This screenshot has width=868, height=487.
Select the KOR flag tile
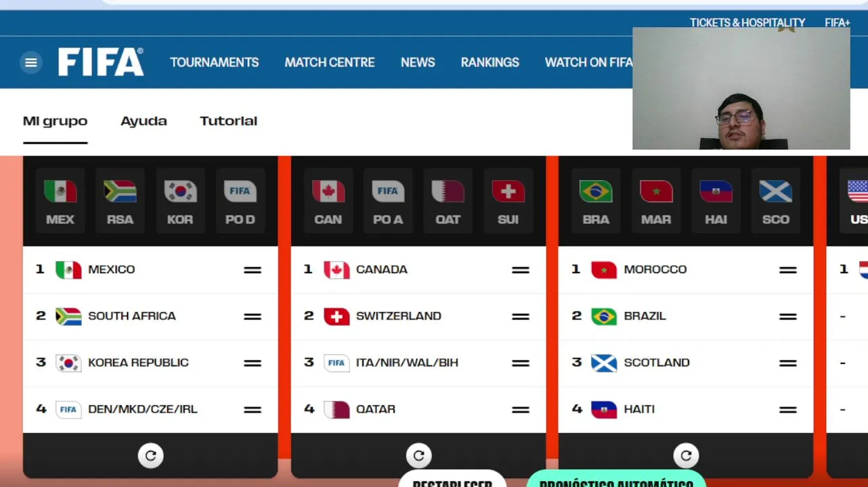tap(180, 202)
